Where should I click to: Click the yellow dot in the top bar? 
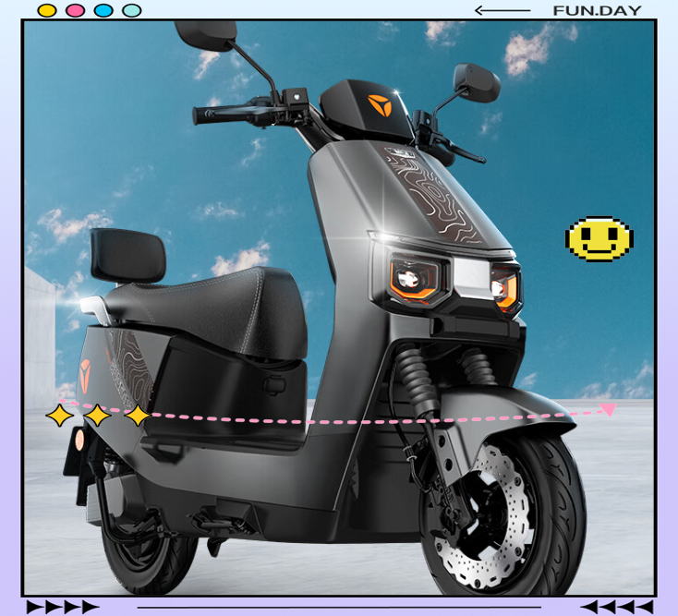point(47,10)
